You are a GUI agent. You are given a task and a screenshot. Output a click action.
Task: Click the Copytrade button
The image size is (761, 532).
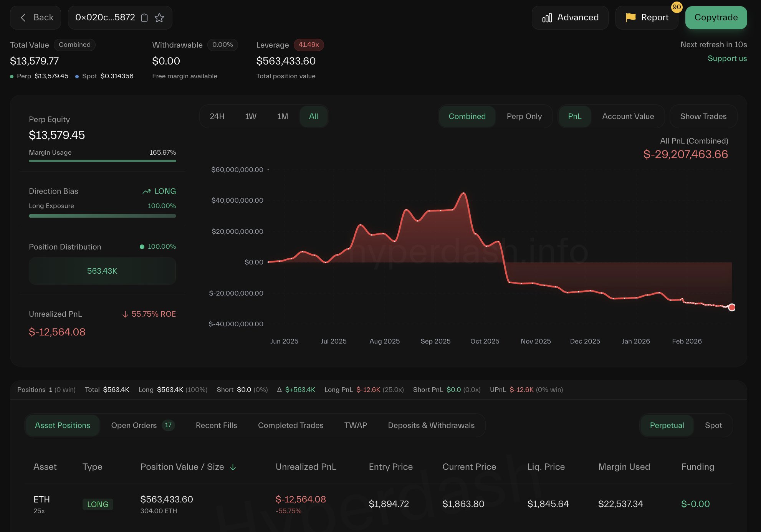click(x=716, y=18)
